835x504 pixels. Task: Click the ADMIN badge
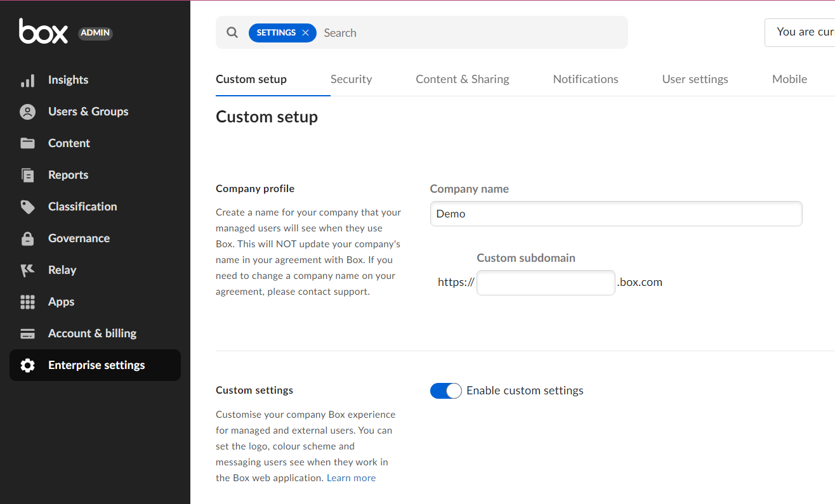click(95, 33)
